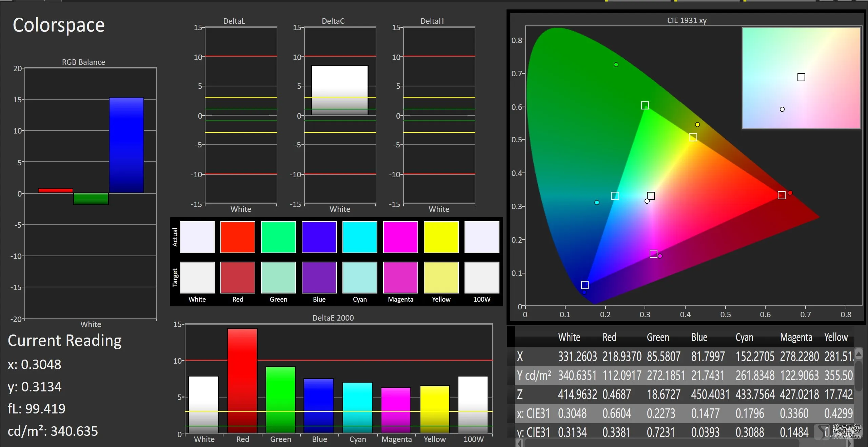Click table cell '331.2603'
This screenshot has width=868, height=447.
click(577, 357)
